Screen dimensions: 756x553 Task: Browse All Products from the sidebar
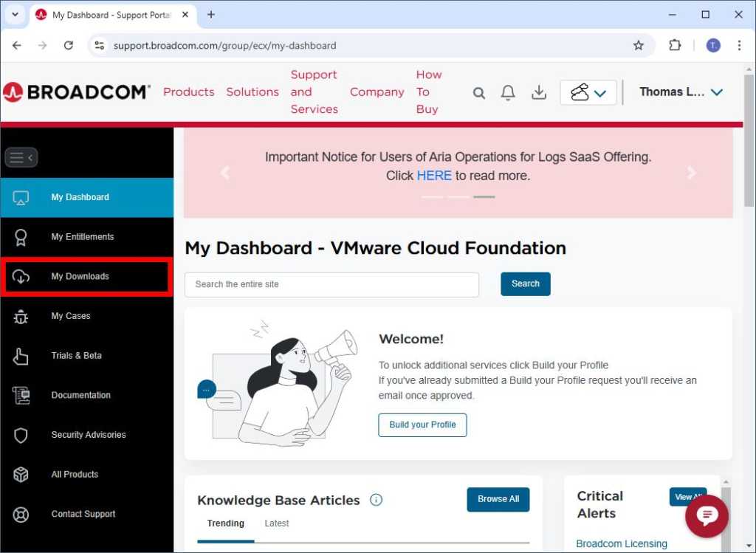pyautogui.click(x=75, y=475)
